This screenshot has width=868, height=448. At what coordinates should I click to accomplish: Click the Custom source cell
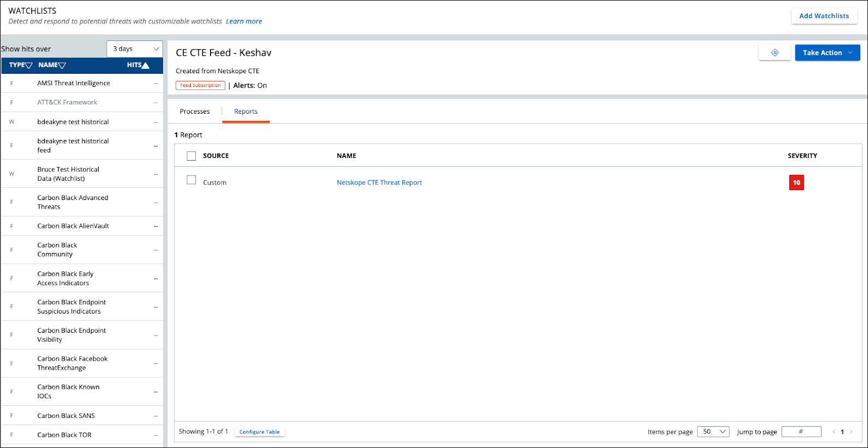[214, 182]
